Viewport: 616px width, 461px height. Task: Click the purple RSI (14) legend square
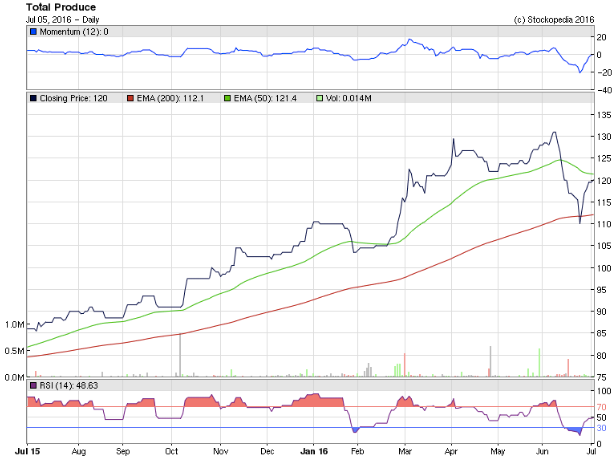tap(33, 386)
